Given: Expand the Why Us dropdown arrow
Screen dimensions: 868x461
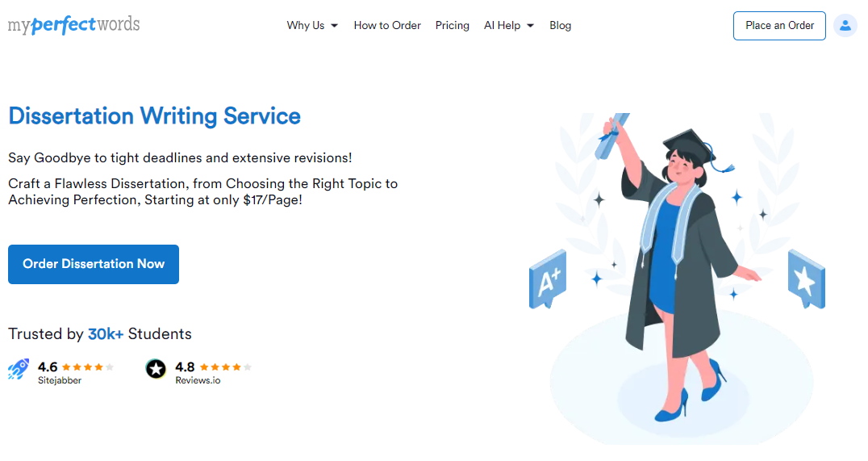Looking at the screenshot, I should [x=334, y=26].
